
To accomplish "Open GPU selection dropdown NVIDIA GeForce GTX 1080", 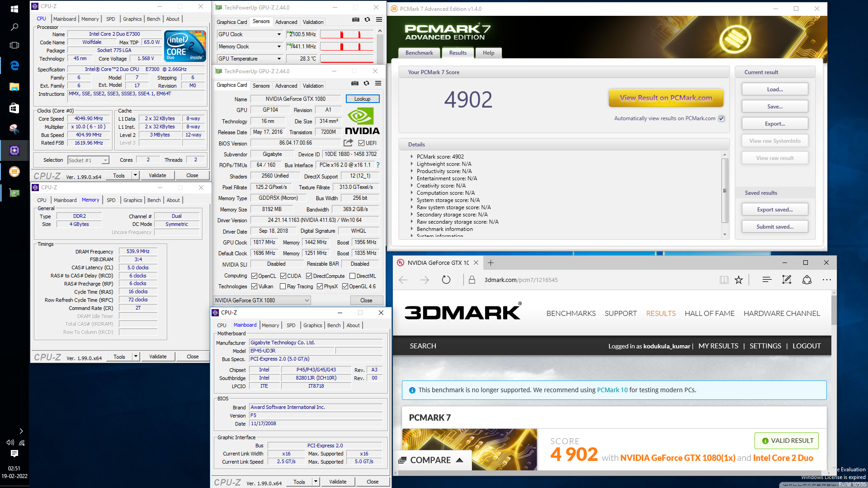I will (262, 300).
